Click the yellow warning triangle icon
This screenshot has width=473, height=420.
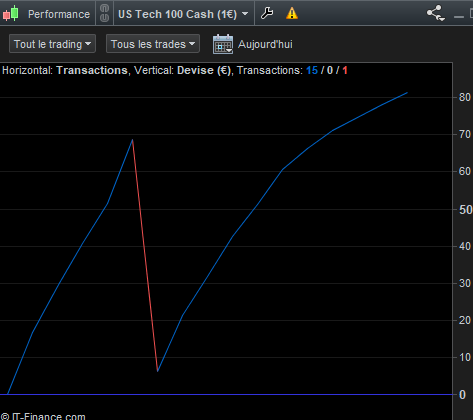[292, 14]
